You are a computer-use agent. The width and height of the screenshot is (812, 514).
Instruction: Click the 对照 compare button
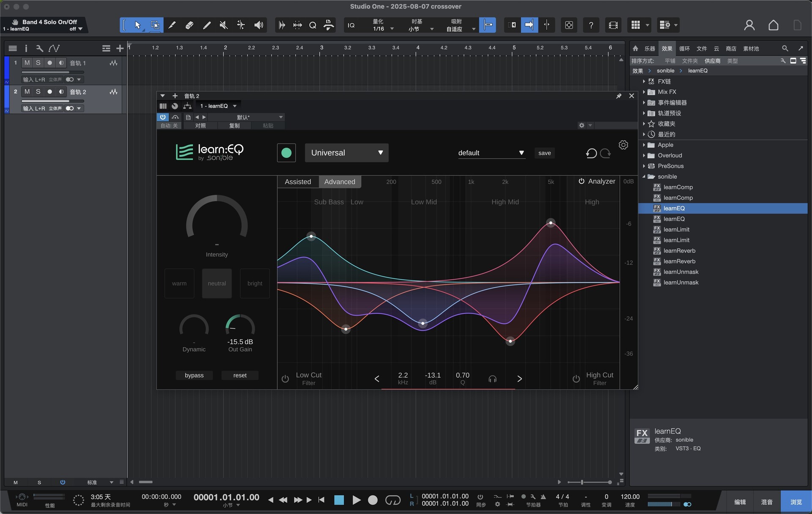pyautogui.click(x=200, y=126)
